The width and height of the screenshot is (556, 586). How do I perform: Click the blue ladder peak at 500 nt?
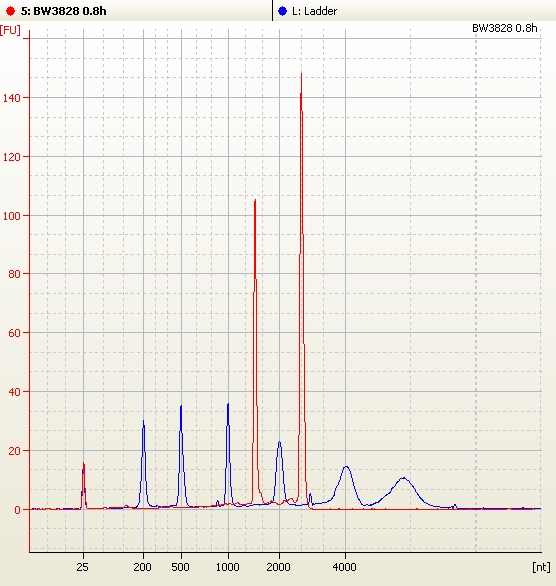point(181,407)
